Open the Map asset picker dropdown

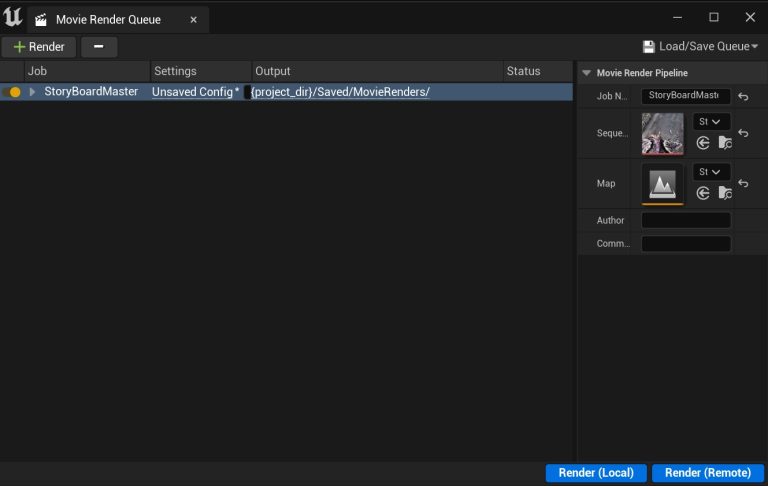(x=711, y=172)
